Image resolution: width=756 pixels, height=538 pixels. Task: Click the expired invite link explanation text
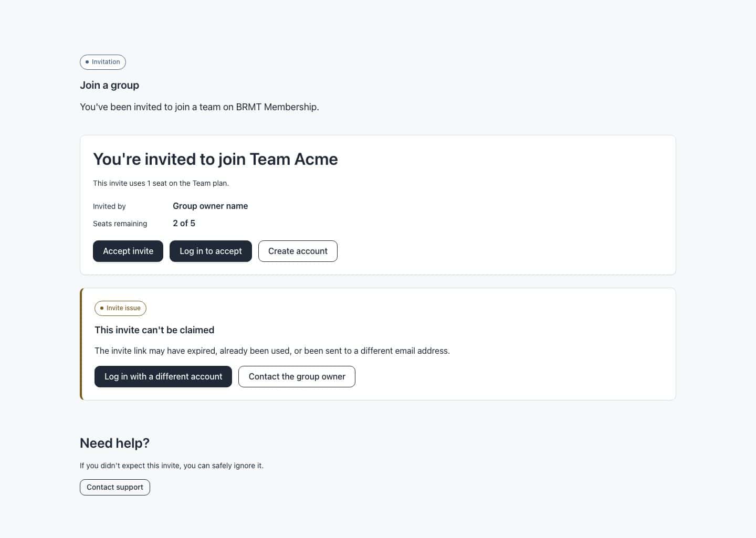[x=272, y=351]
